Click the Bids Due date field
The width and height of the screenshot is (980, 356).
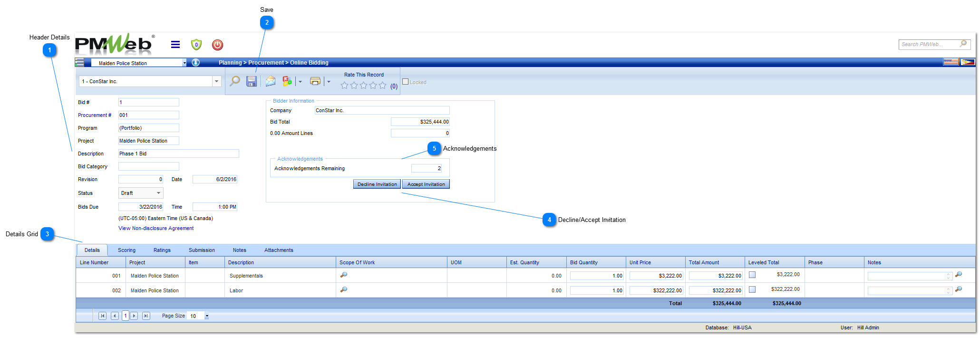pyautogui.click(x=141, y=207)
